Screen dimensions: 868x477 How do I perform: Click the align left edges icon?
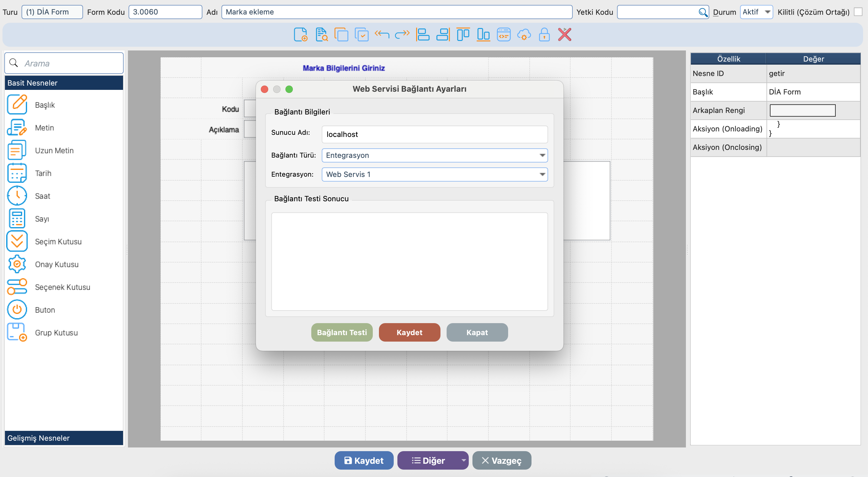click(x=423, y=34)
